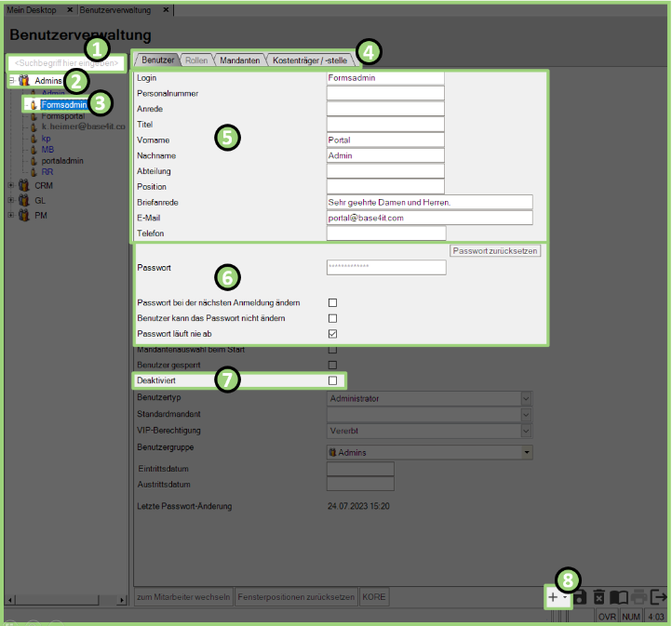Open the Benutzertyp dropdown
The image size is (672, 626).
(526, 399)
